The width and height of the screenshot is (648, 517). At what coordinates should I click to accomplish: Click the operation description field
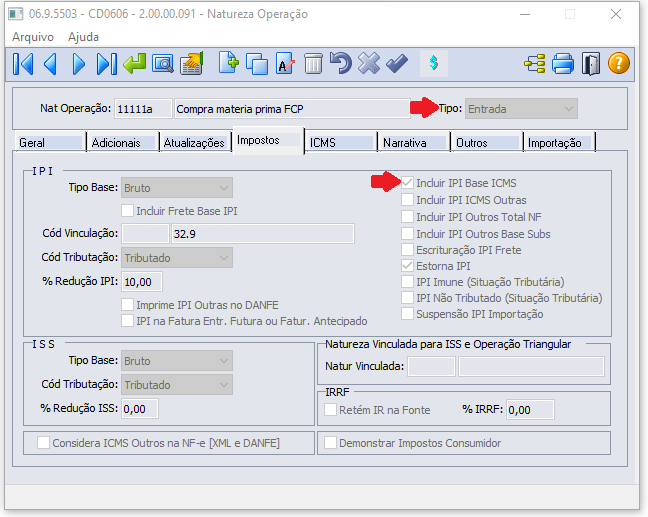pos(292,109)
